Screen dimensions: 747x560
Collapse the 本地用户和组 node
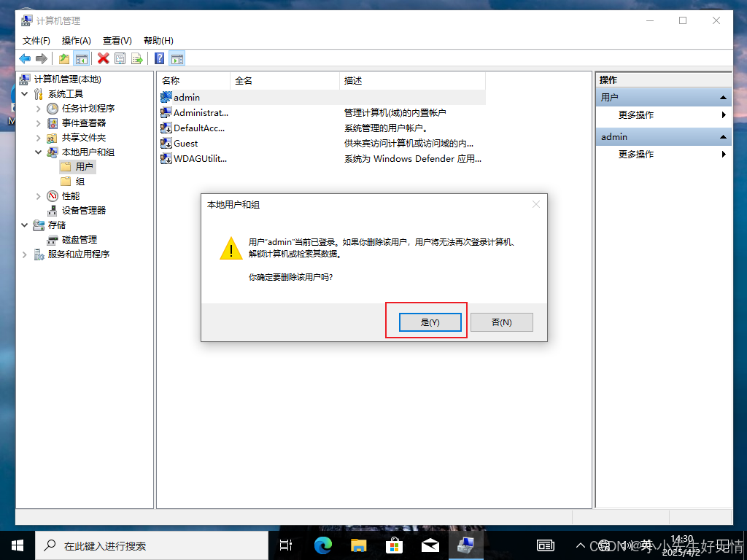39,152
